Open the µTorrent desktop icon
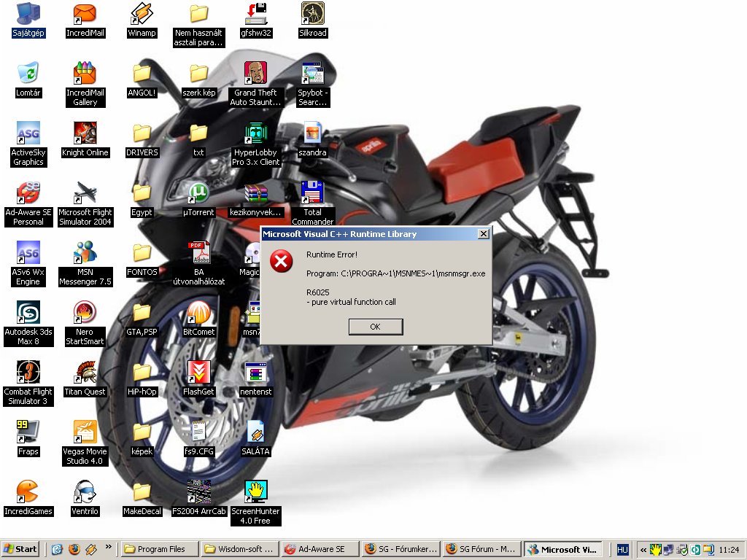 tap(198, 193)
